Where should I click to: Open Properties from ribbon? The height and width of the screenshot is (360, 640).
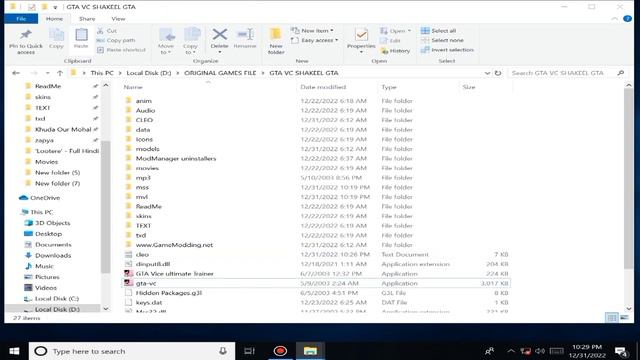(361, 39)
